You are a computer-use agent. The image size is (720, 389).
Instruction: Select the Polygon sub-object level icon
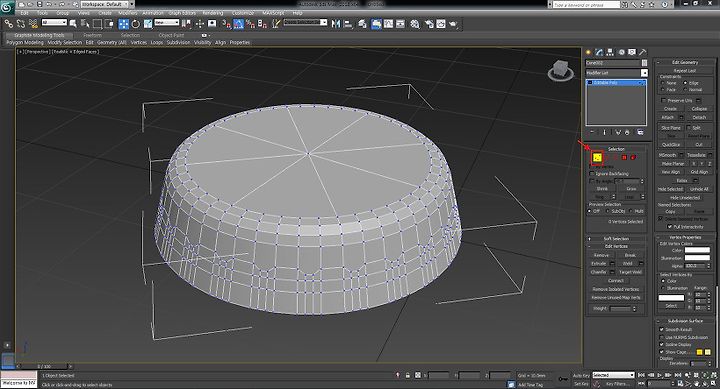pyautogui.click(x=624, y=158)
